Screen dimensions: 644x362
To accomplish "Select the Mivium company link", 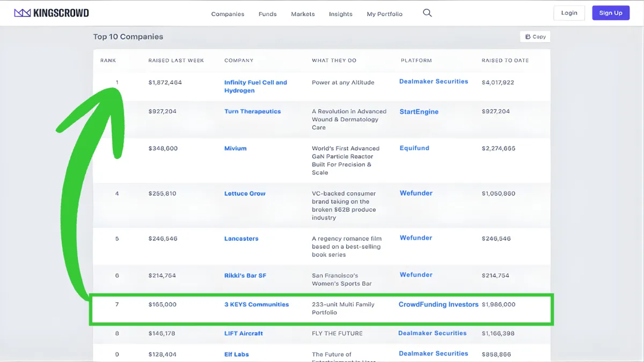I will 235,149.
